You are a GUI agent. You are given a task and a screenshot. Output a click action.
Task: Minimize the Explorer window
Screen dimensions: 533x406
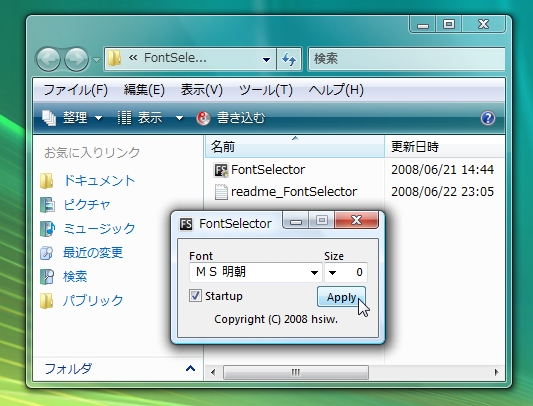(423, 25)
